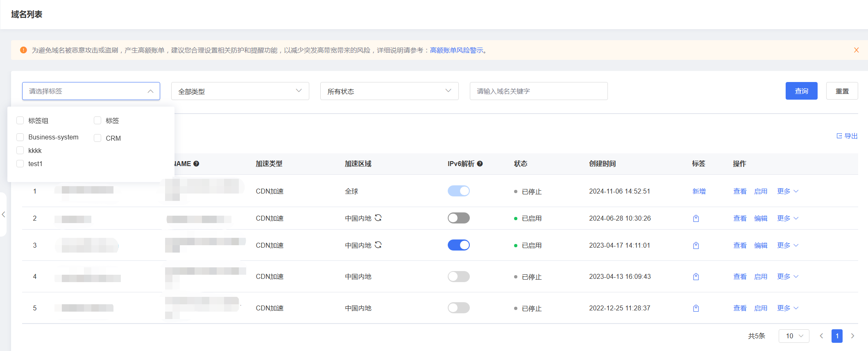
Task: Check the 标签 header checkbox
Action: [97, 120]
